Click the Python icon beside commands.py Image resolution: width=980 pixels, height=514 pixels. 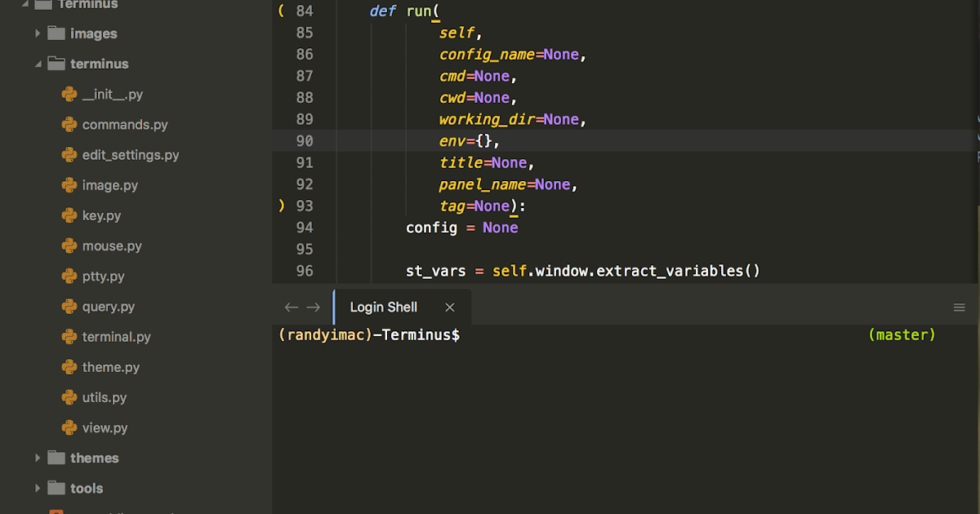(x=69, y=125)
